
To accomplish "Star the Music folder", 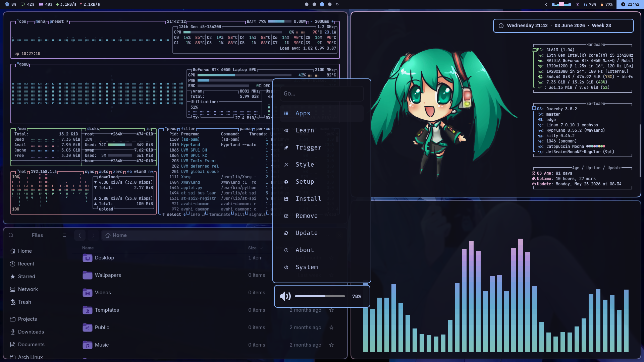I will tap(331, 345).
